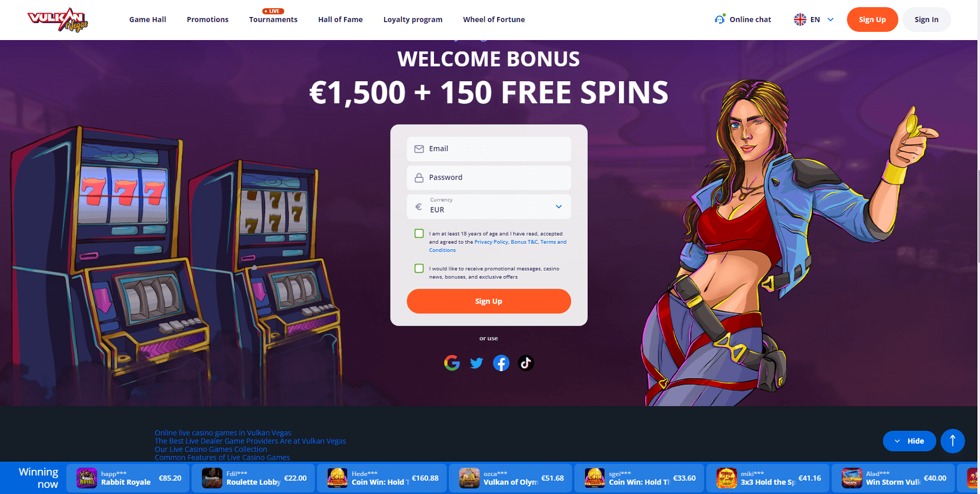Check the age and terms agreement checkbox
Viewport: 980px width, 494px height.
(419, 233)
